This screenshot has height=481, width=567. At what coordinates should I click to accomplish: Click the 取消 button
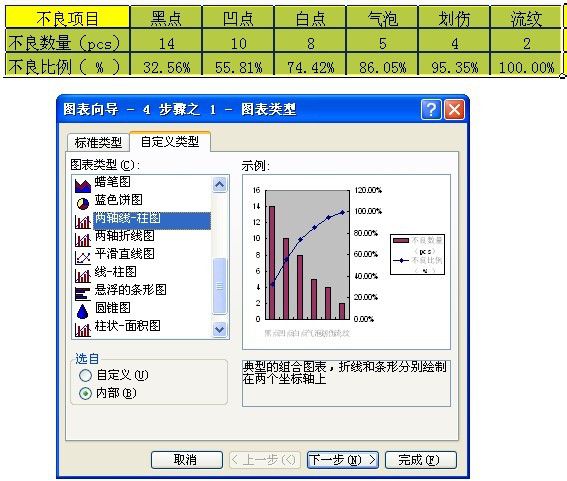[x=187, y=460]
